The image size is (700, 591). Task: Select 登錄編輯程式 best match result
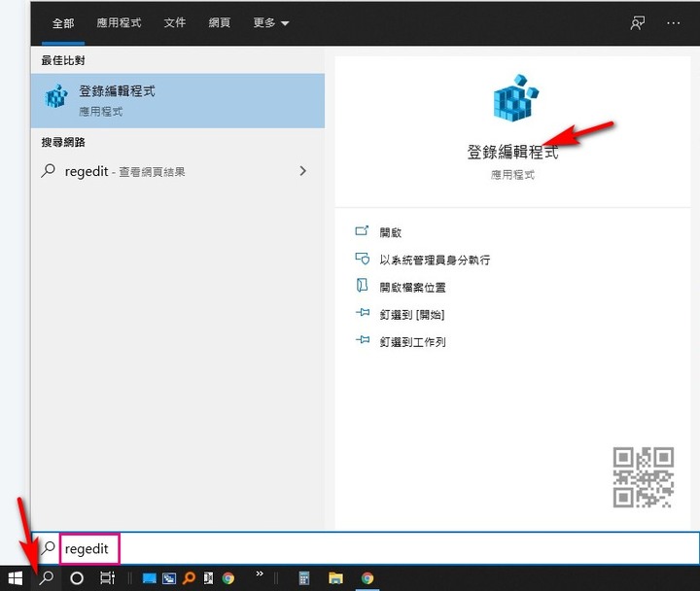tap(178, 101)
